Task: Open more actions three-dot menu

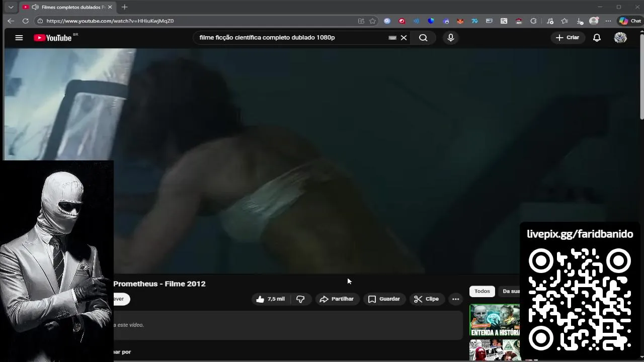Action: tap(455, 299)
